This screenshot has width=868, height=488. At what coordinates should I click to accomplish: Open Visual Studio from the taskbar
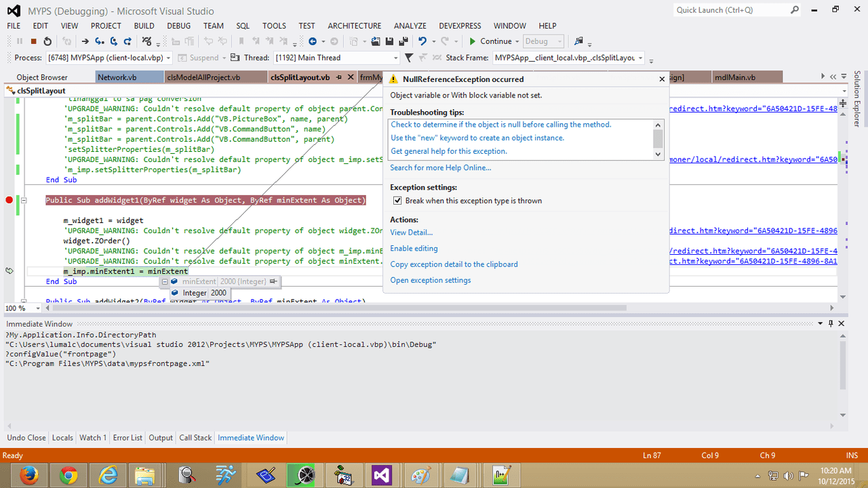click(382, 475)
